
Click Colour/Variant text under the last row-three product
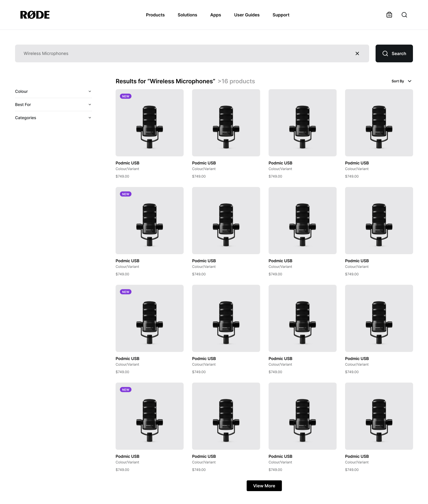tap(357, 365)
